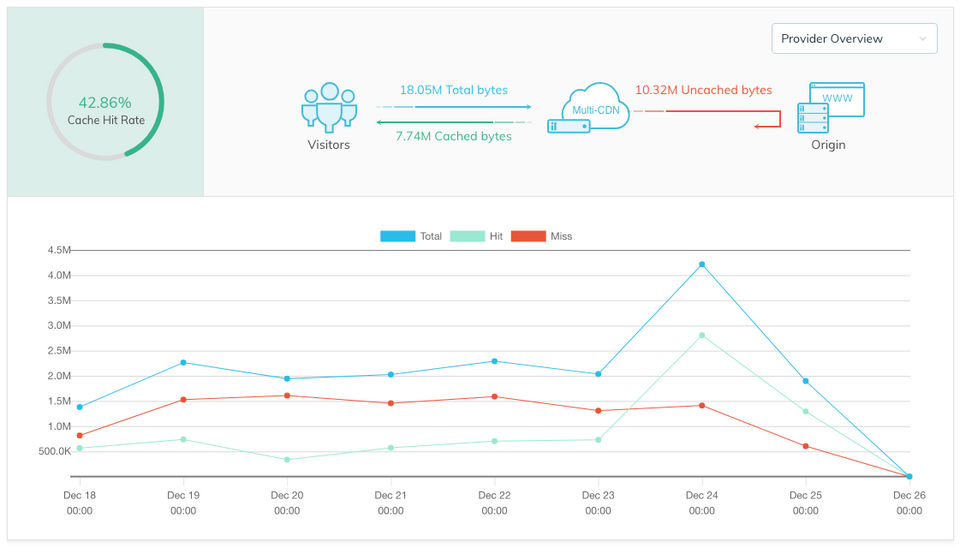Screen dimensions: 960x547
Task: Click the Total data point on Dec 22
Action: point(495,361)
